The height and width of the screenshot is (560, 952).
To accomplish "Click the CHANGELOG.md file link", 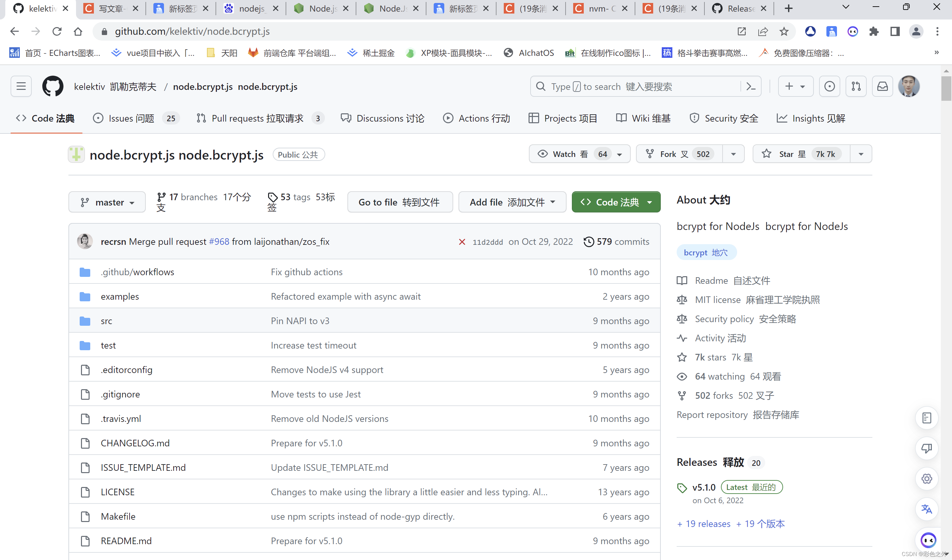I will coord(135,442).
